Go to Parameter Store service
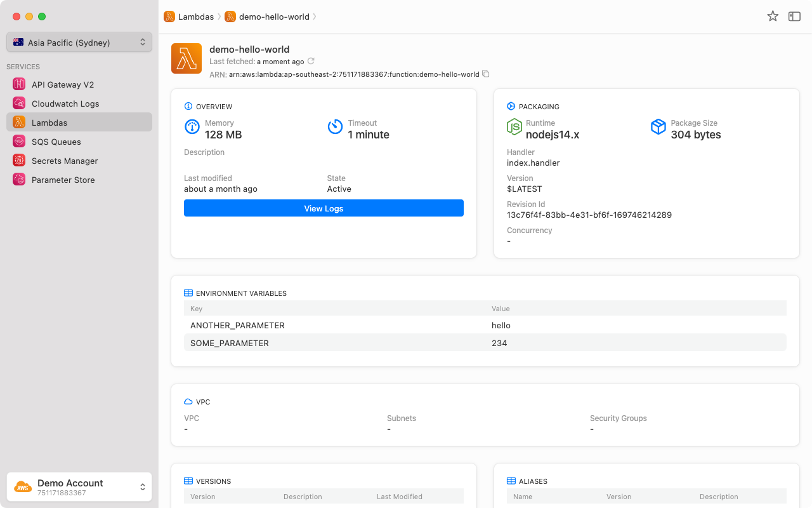 pos(63,180)
